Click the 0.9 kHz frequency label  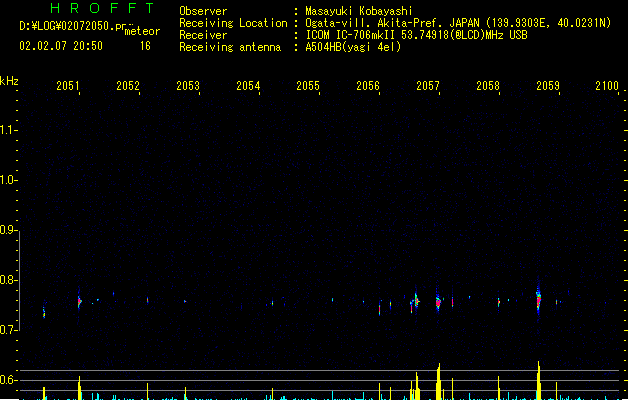coord(8,230)
